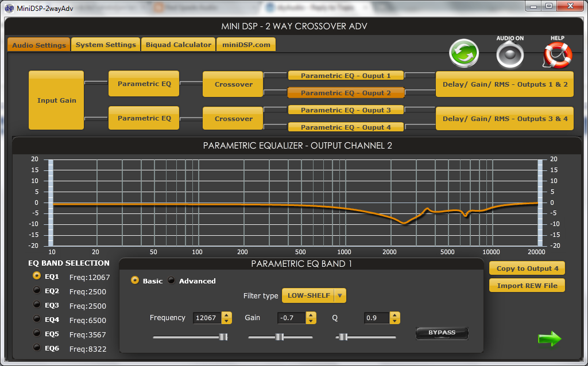588x366 pixels.
Task: Switch to the System Settings tab
Action: [106, 45]
